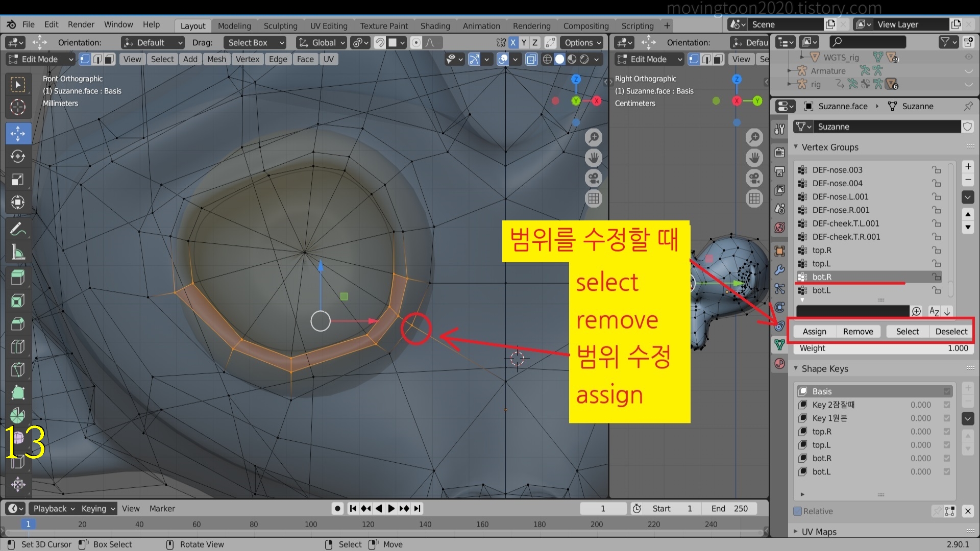Adjust the Weight slider
This screenshot has width=980, height=551.
[884, 348]
